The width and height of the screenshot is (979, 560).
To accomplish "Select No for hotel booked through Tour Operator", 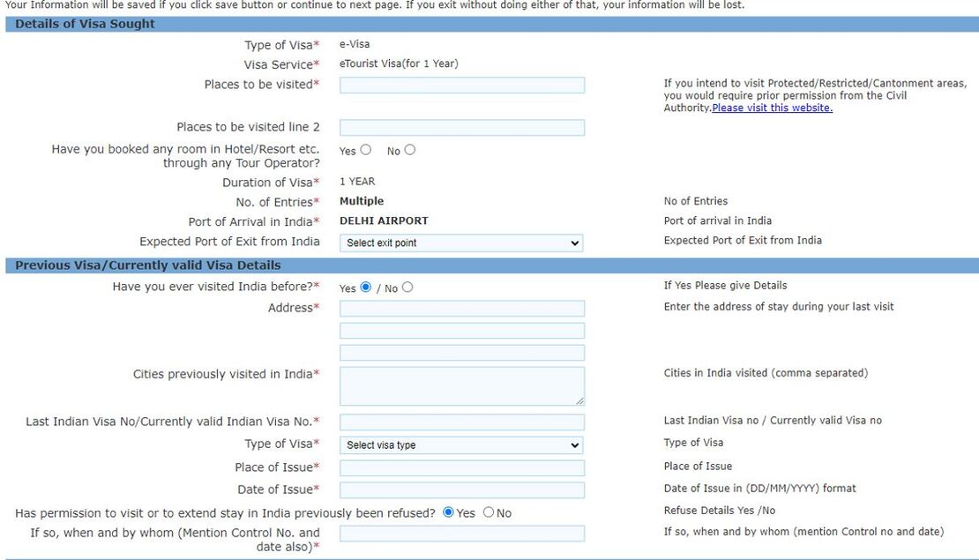I will (409, 150).
